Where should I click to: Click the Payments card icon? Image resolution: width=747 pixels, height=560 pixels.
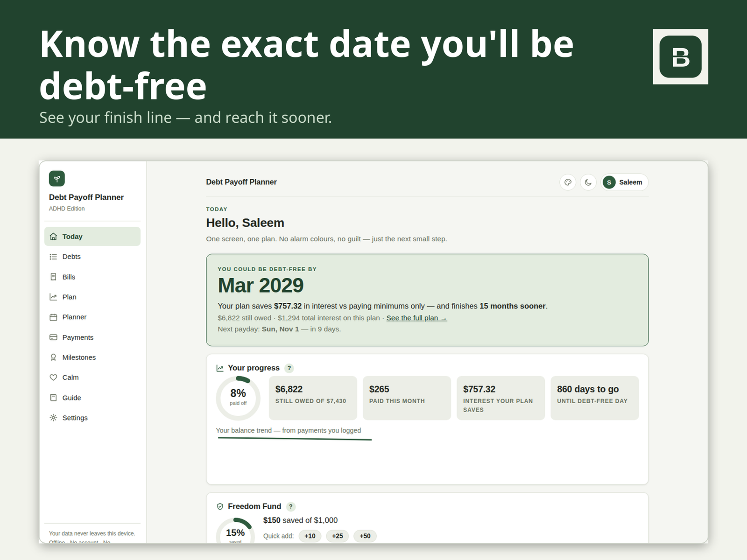point(53,337)
